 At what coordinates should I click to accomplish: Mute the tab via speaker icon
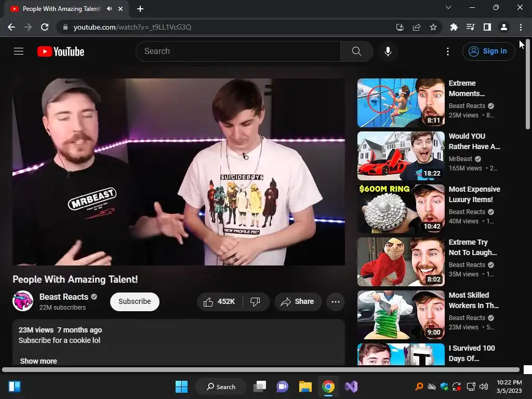109,9
